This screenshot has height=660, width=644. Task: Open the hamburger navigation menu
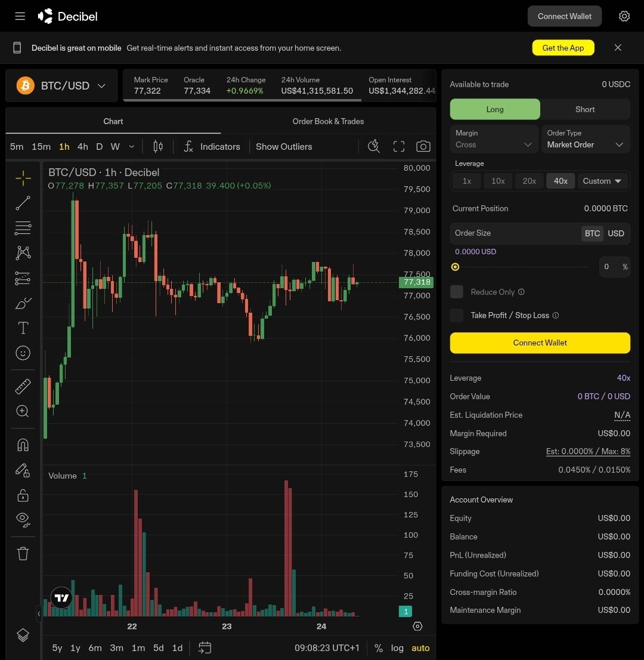(20, 17)
